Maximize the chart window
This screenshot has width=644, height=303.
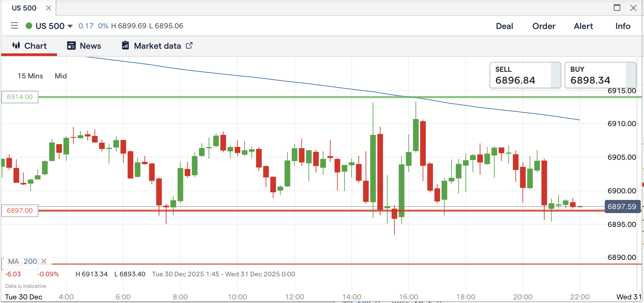point(617,8)
